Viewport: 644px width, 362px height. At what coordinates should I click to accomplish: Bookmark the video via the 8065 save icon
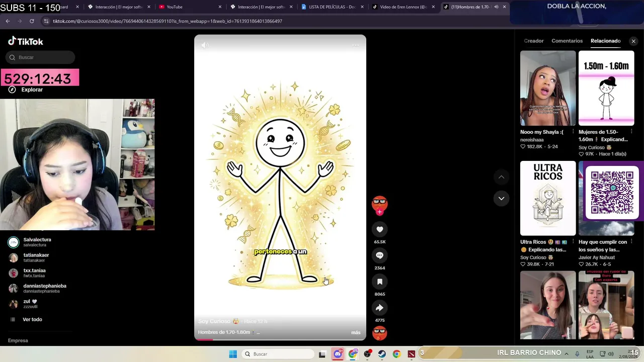(380, 282)
